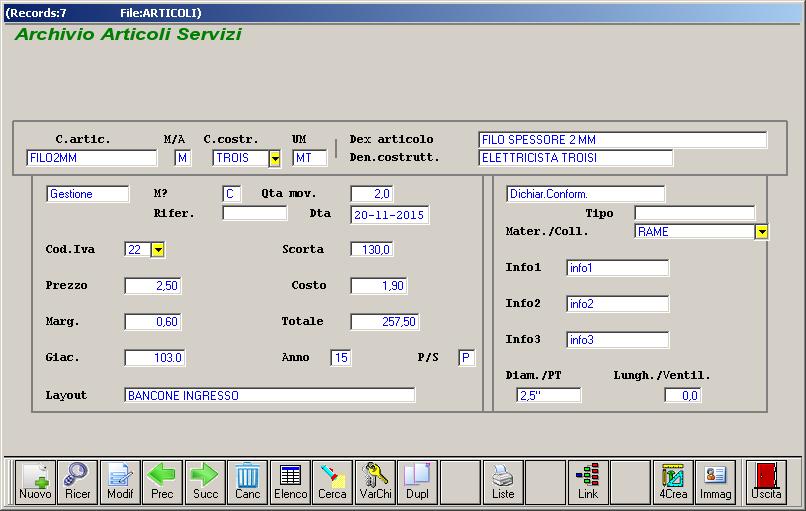Click the Info3 field

coord(617,340)
